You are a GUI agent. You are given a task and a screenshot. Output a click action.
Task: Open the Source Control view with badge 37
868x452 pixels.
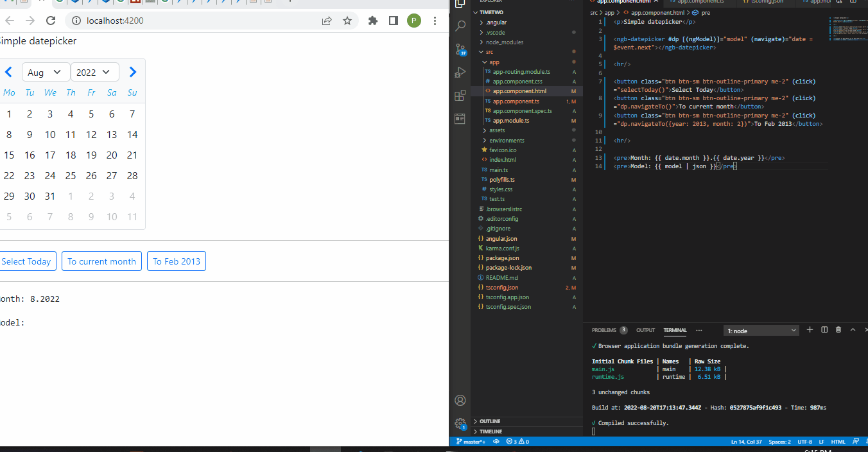click(460, 49)
